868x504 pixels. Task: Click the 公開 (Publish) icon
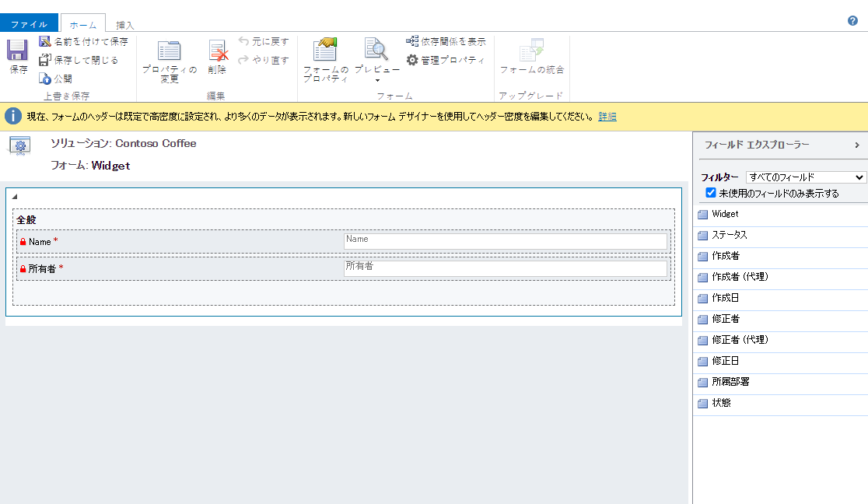[x=45, y=79]
